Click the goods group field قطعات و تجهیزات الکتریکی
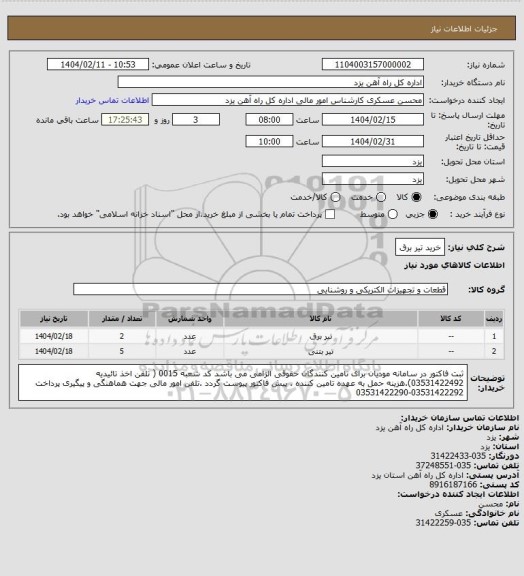524x576 pixels. [x=260, y=289]
